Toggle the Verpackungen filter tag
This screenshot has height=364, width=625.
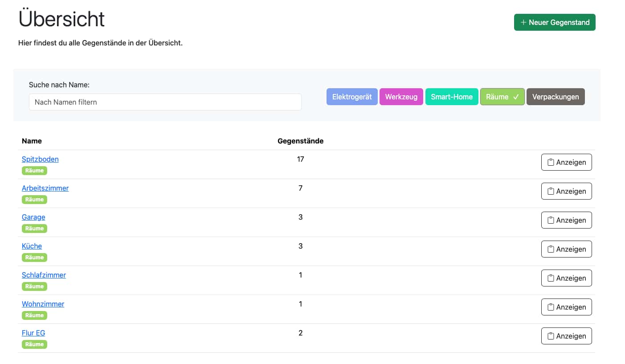pyautogui.click(x=556, y=97)
